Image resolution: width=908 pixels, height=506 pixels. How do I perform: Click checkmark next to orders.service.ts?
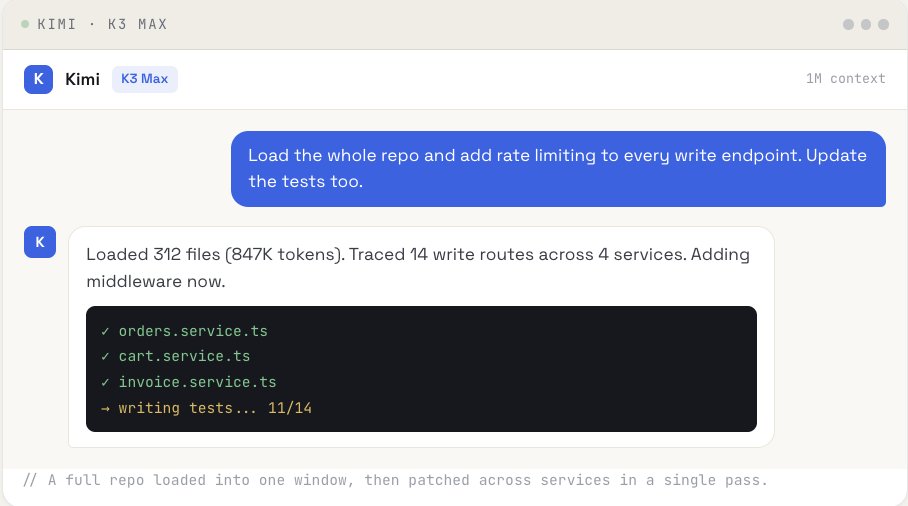coord(105,331)
